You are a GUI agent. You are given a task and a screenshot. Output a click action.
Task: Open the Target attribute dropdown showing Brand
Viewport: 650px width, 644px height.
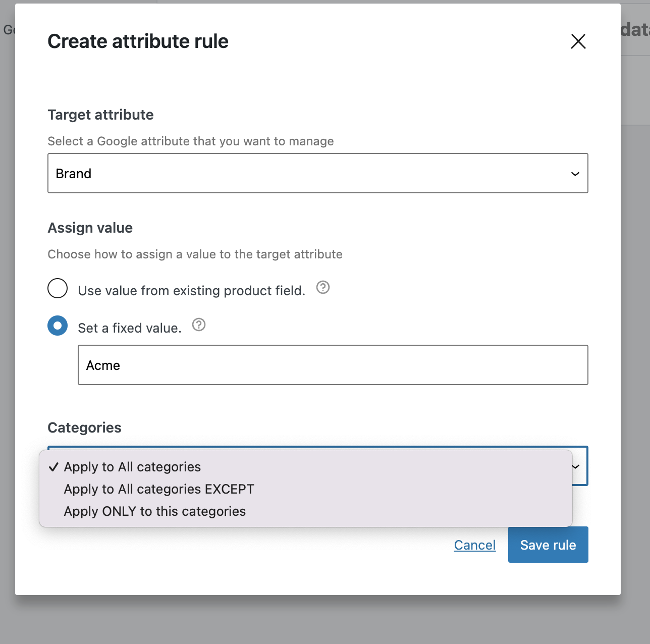[x=317, y=173]
